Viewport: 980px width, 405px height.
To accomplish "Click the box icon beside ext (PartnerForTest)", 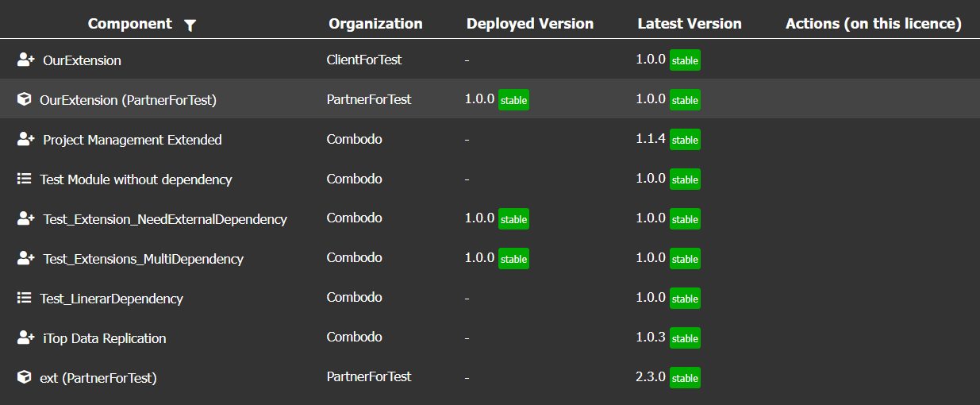I will (x=24, y=377).
